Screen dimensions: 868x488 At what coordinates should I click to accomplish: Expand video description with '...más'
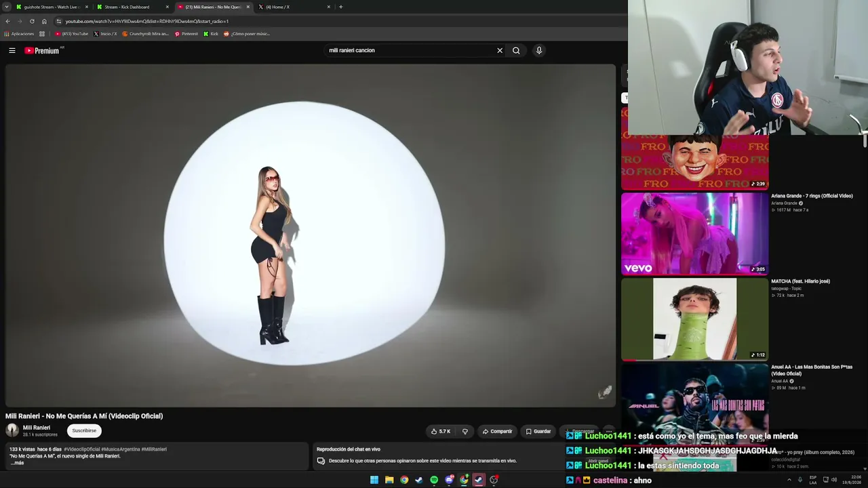(17, 463)
